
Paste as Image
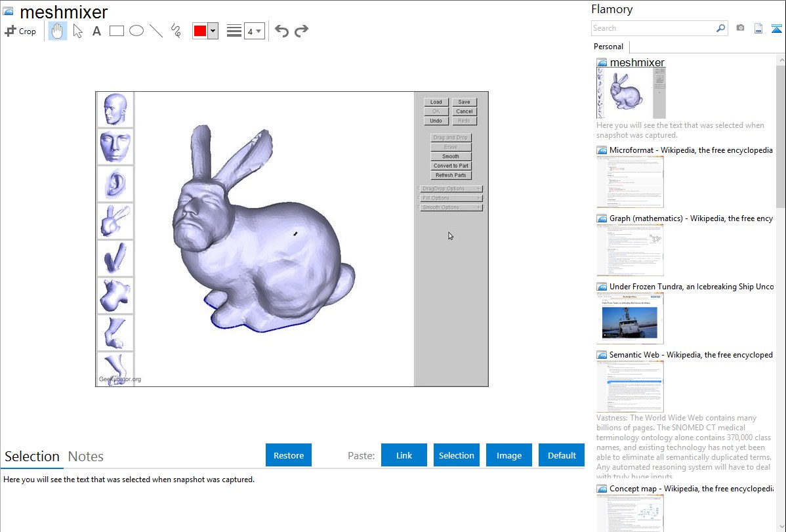pos(508,455)
